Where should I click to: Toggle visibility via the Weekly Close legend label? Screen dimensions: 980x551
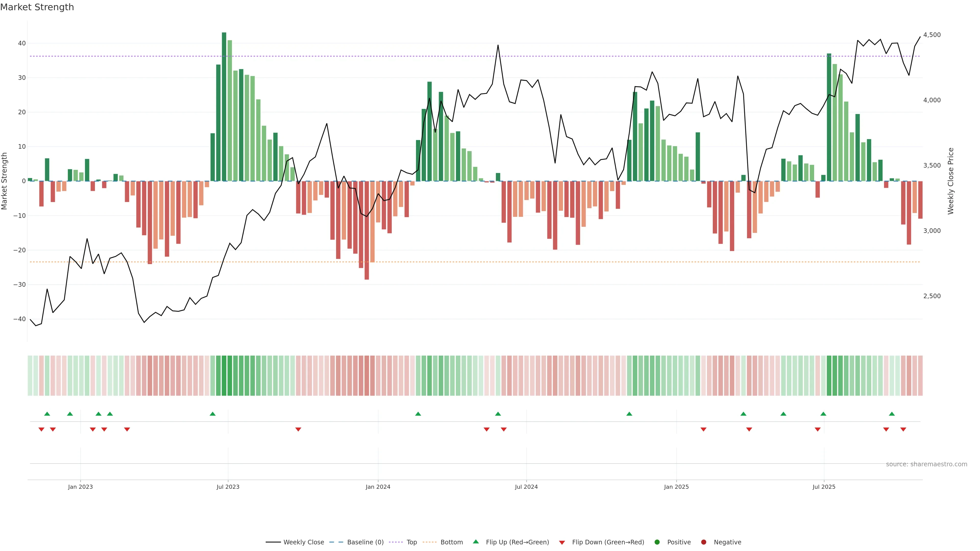pyautogui.click(x=304, y=542)
